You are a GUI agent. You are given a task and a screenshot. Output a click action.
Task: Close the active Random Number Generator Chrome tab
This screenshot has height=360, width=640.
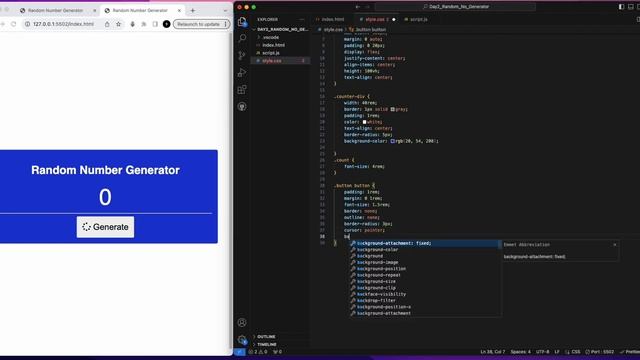[179, 10]
